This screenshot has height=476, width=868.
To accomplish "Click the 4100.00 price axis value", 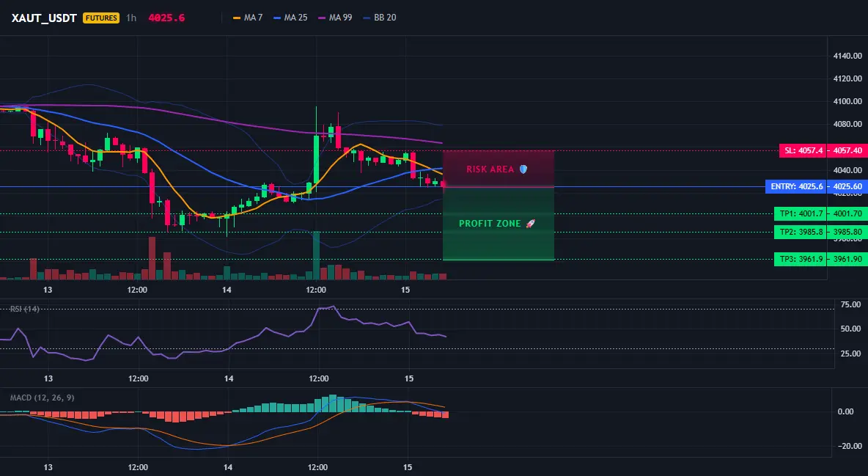I will (847, 101).
